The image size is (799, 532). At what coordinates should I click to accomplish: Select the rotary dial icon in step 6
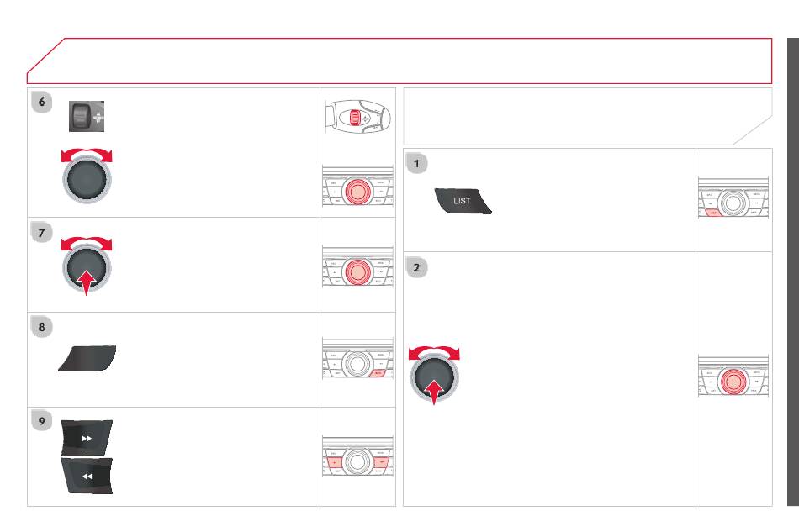87,176
